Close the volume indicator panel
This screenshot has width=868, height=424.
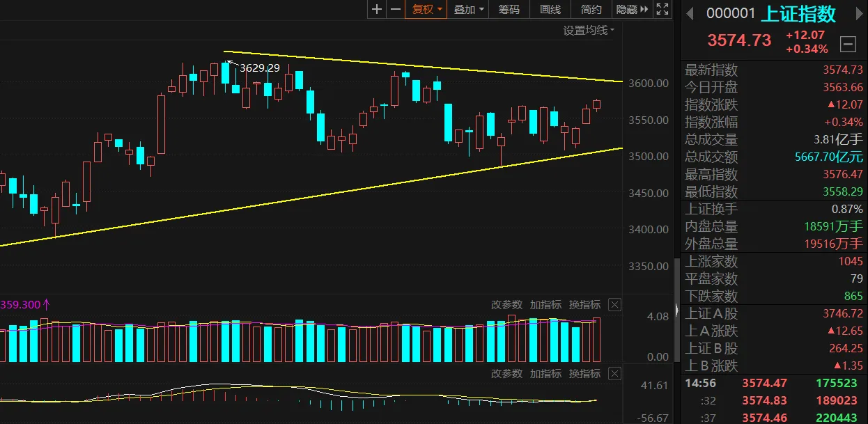click(614, 304)
